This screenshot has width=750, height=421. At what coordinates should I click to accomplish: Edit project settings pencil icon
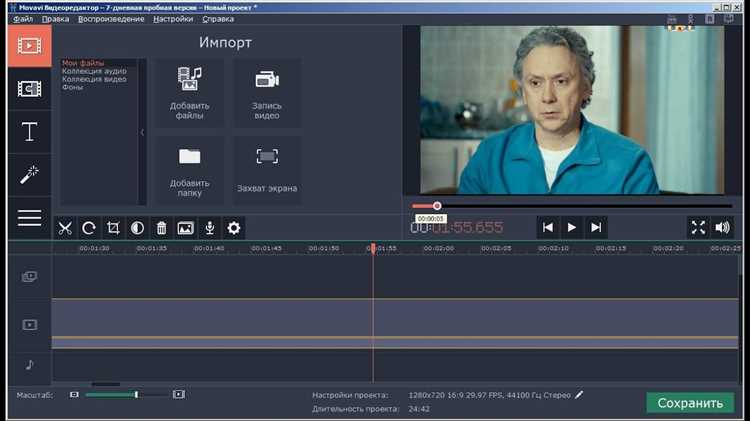tap(579, 395)
